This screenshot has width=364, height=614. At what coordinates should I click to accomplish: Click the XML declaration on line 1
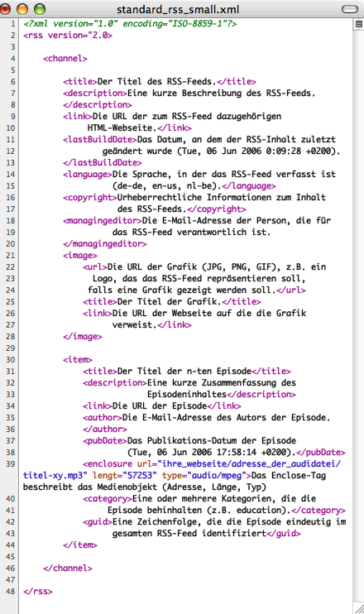pyautogui.click(x=130, y=23)
